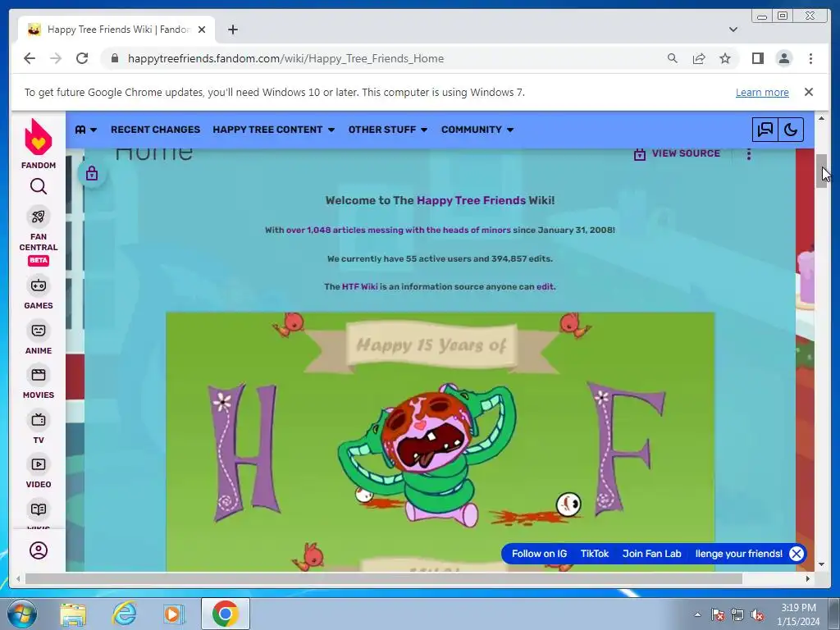Click the page scroll down arrow
The height and width of the screenshot is (630, 840).
(821, 564)
